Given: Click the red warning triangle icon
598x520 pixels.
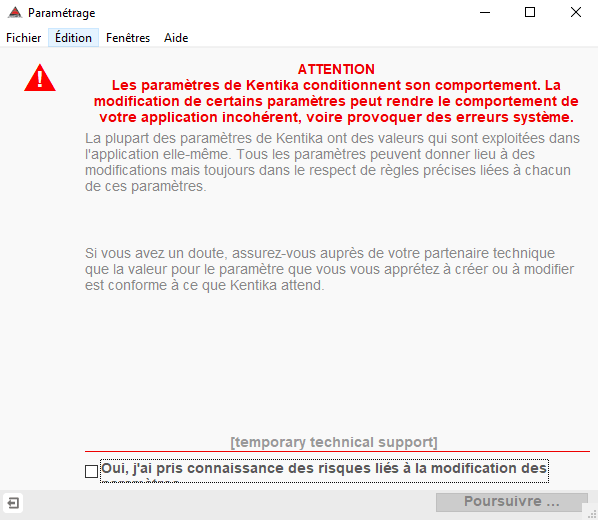Looking at the screenshot, I should click(x=40, y=78).
